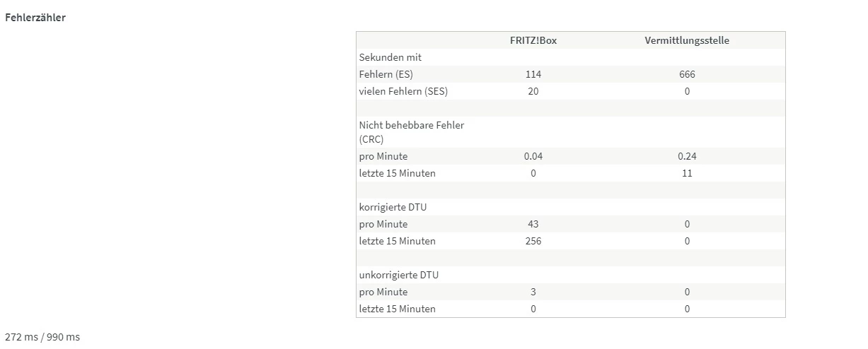Select the korrigierte DTU value 43
Image resolution: width=868 pixels, height=349 pixels.
(533, 224)
